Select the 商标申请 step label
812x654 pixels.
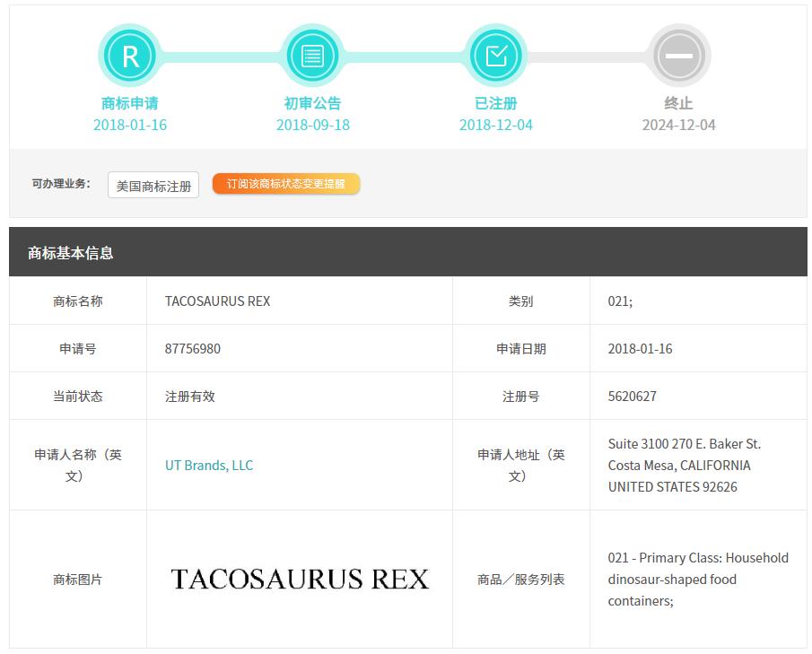[x=130, y=103]
